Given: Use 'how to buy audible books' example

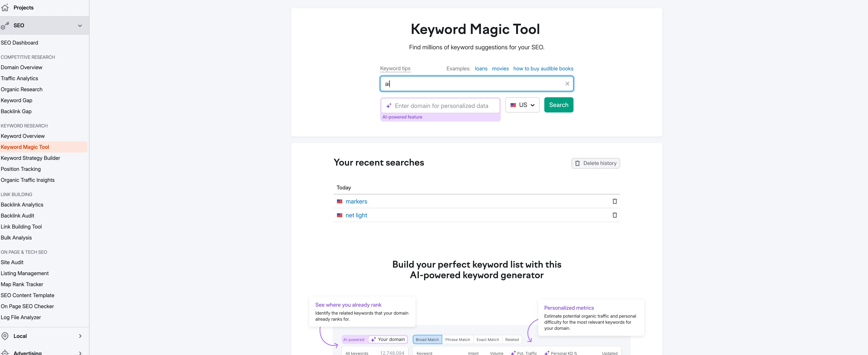Looking at the screenshot, I should (543, 69).
